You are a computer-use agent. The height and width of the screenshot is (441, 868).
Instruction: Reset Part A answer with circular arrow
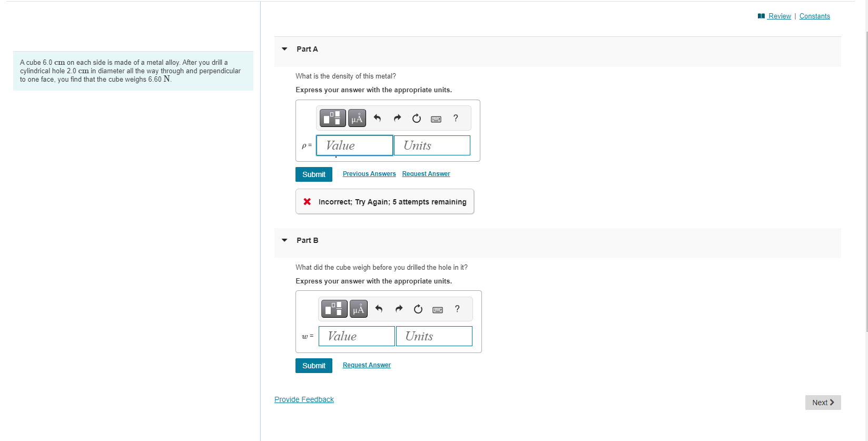[417, 118]
